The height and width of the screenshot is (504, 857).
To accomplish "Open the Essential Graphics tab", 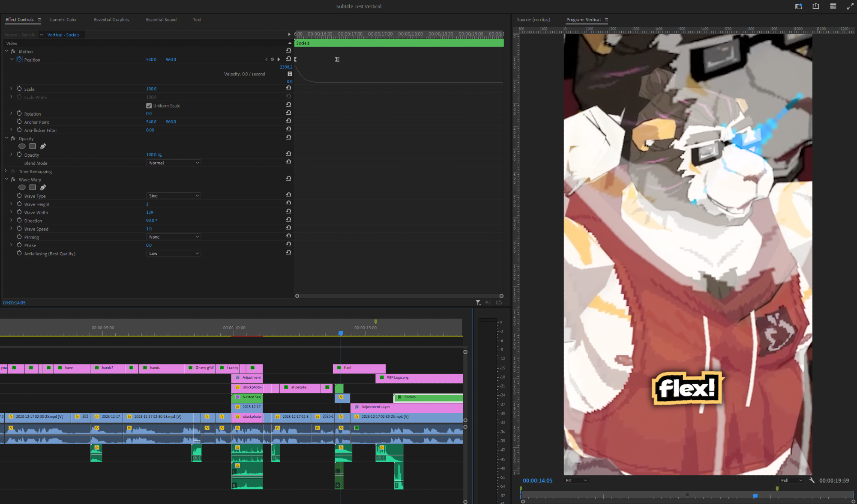I will (111, 20).
